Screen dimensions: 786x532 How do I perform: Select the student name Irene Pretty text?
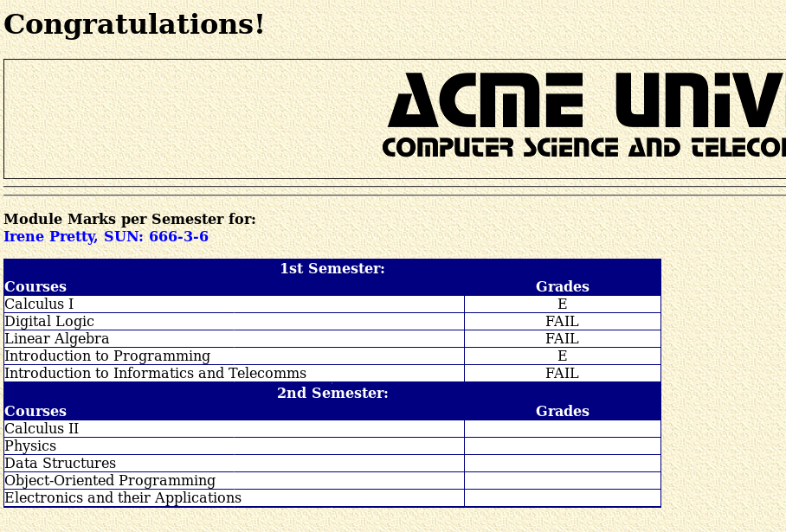[x=50, y=237]
